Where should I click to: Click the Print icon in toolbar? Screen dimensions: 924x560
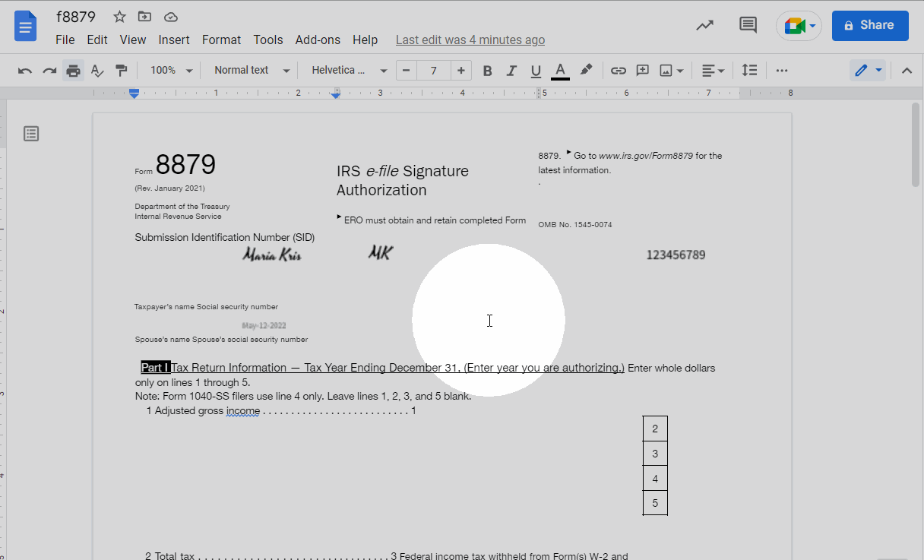tap(73, 71)
